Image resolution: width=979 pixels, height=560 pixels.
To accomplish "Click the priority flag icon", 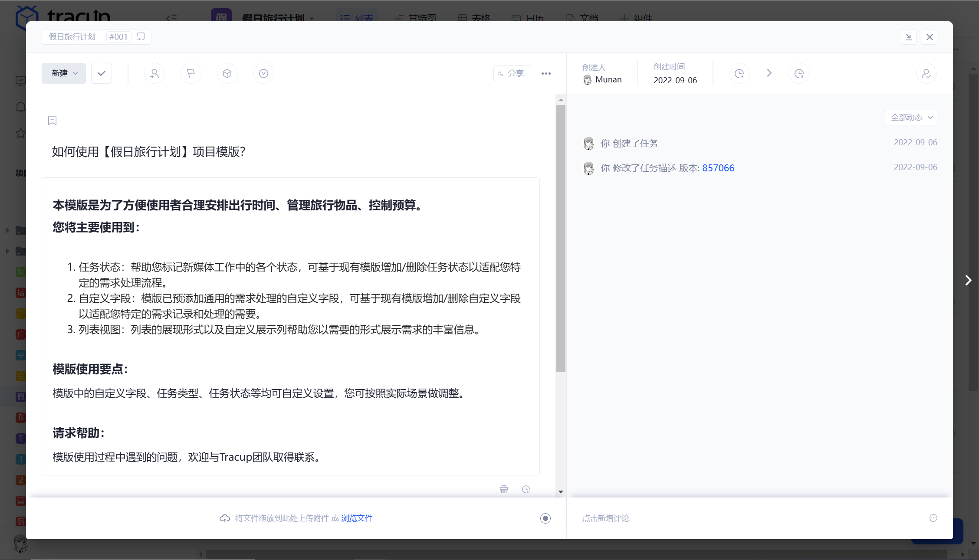I will click(x=191, y=73).
